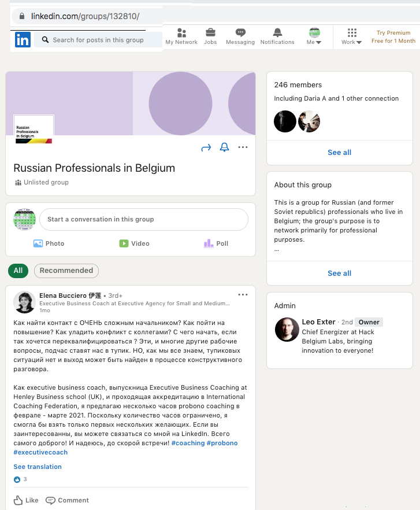
Task: Open Elena Bucciero post options menu
Action: point(243,295)
